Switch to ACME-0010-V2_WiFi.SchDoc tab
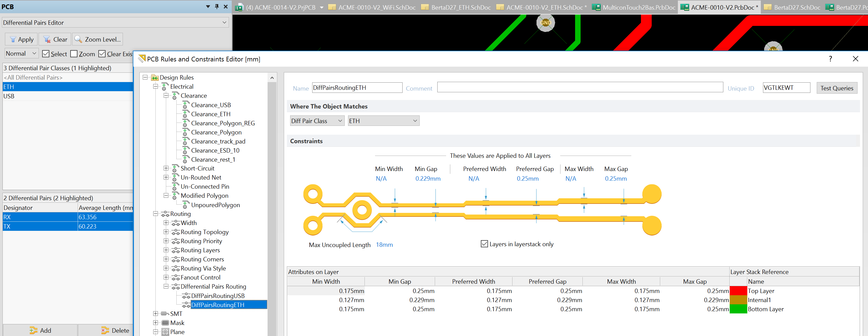The height and width of the screenshot is (336, 868). point(372,7)
